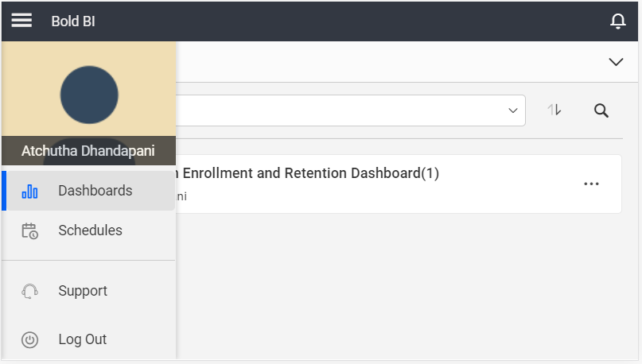Click the user name Atchutha Dhandapani
Screen dimensions: 642x364
click(88, 150)
